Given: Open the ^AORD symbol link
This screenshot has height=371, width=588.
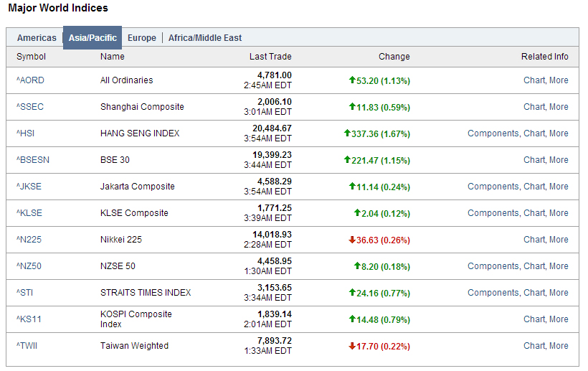Looking at the screenshot, I should 30,80.
